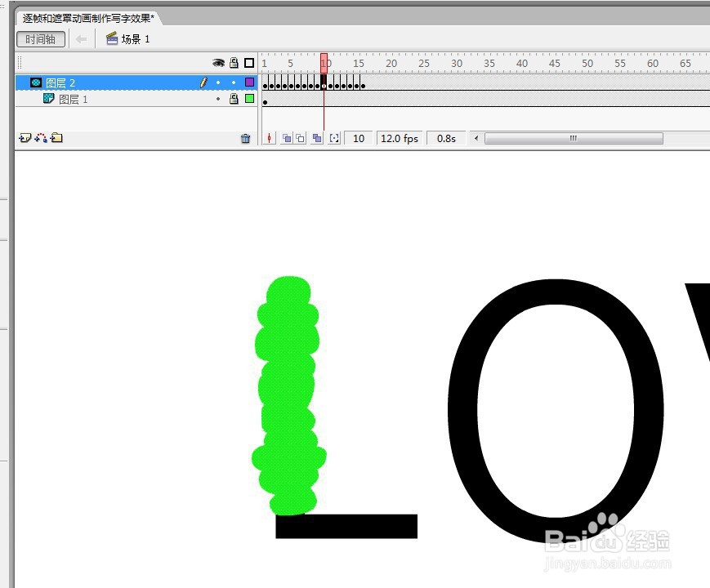The image size is (710, 588).
Task: Toggle lock dot of 图层 2
Action: 234,82
